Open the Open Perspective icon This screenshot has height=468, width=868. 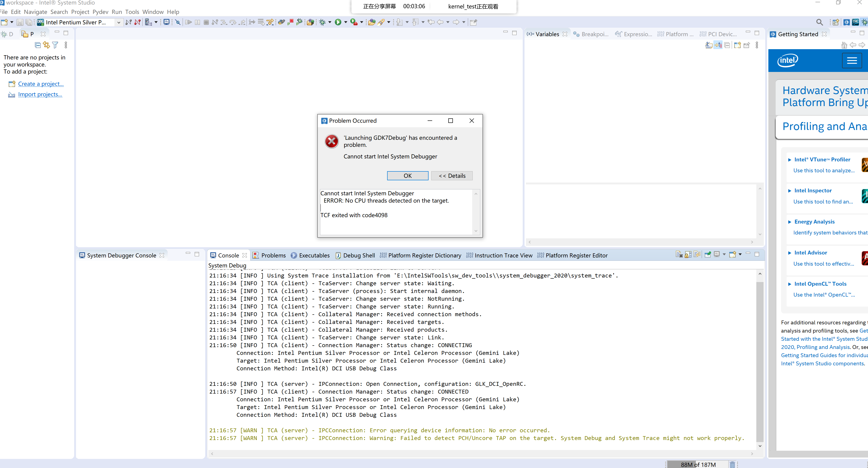pos(836,22)
